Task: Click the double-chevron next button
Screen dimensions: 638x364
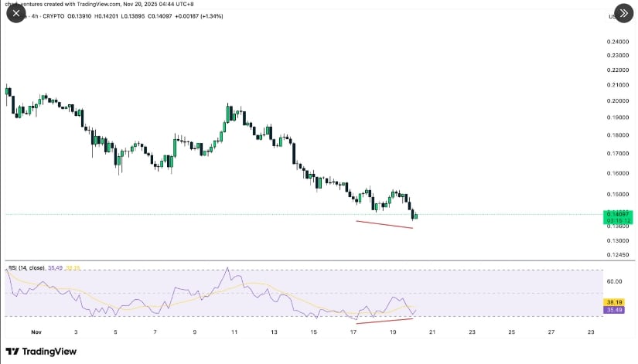Action: coord(623,12)
